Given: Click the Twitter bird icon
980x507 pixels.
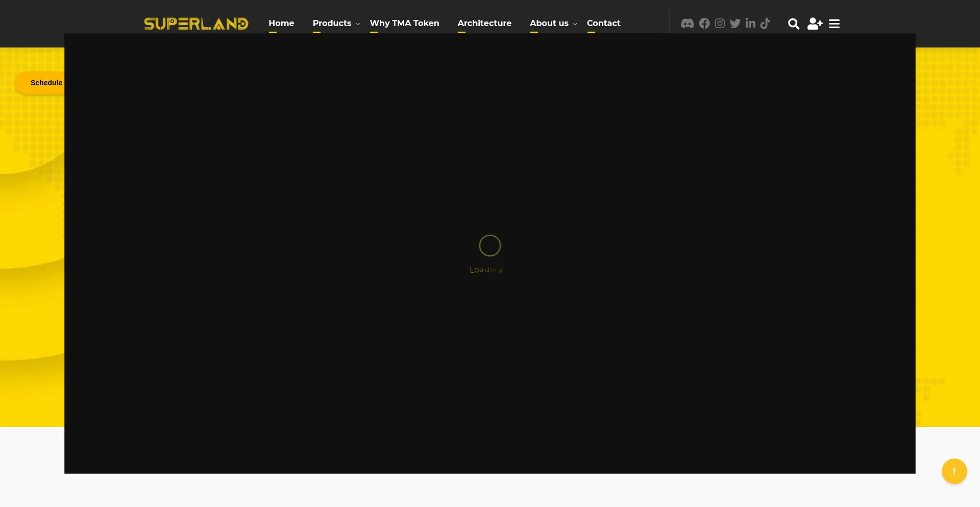Looking at the screenshot, I should click(735, 23).
